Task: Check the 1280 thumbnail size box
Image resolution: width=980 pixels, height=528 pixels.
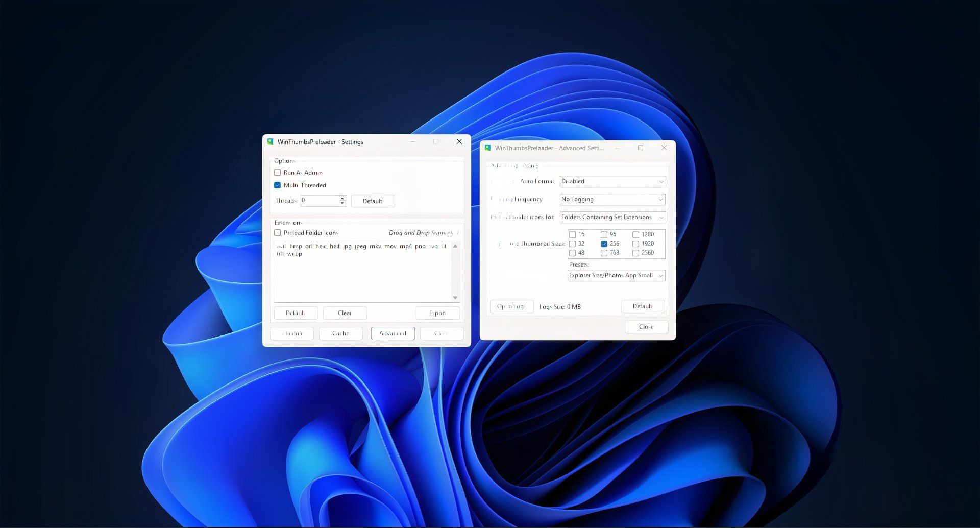Action: (x=636, y=234)
